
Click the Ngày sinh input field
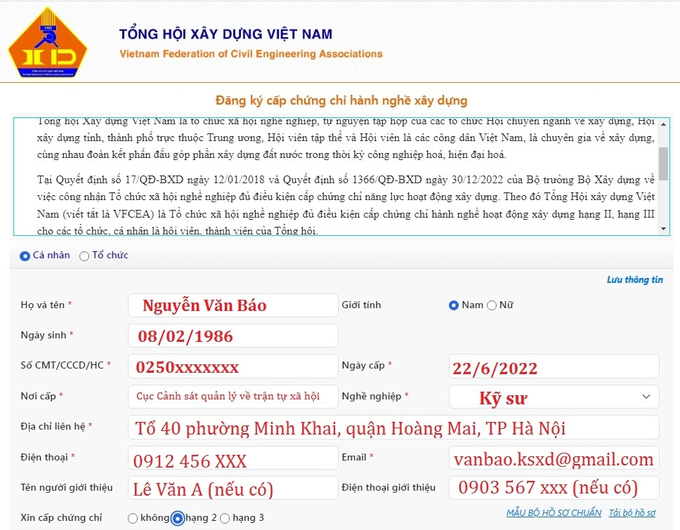click(x=233, y=336)
